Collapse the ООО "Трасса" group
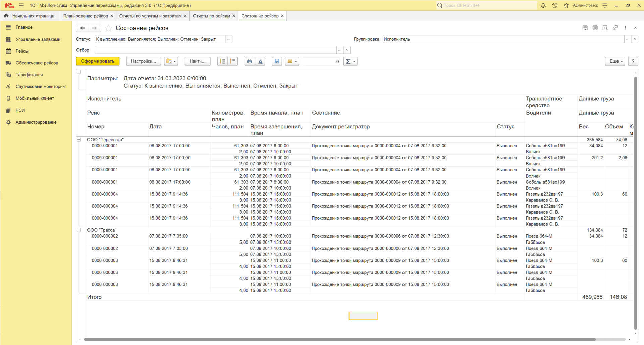Viewport: 644px width, 345px height. pyautogui.click(x=79, y=230)
